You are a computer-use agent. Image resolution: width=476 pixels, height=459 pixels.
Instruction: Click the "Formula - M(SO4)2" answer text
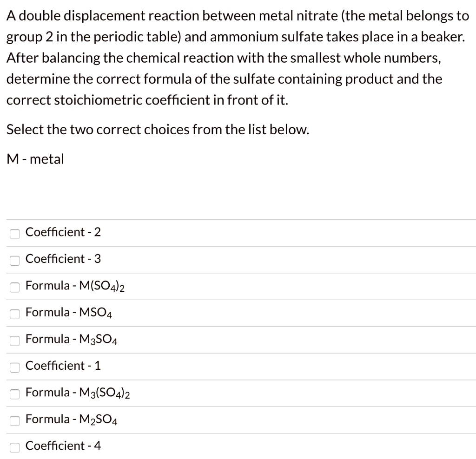point(74,286)
